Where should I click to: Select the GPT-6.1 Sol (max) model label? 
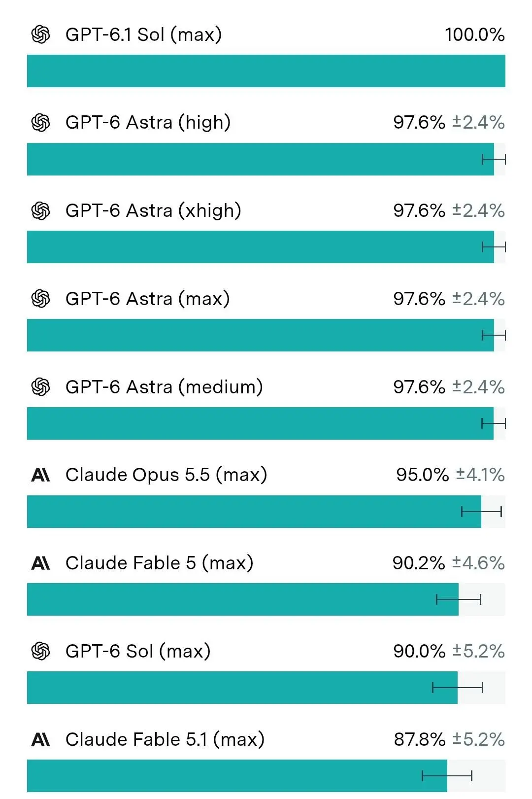[x=143, y=35]
